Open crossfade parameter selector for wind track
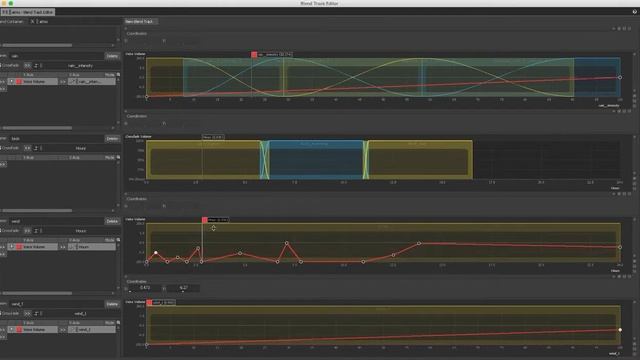This screenshot has height=360, width=640. pyautogui.click(x=27, y=231)
